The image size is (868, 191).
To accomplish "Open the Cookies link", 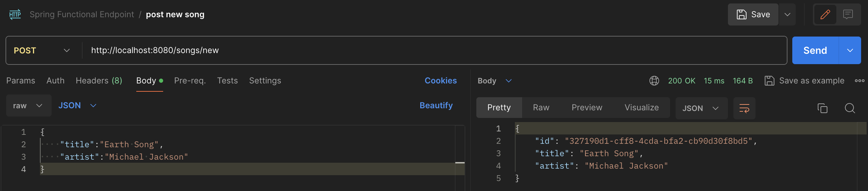I will [441, 81].
